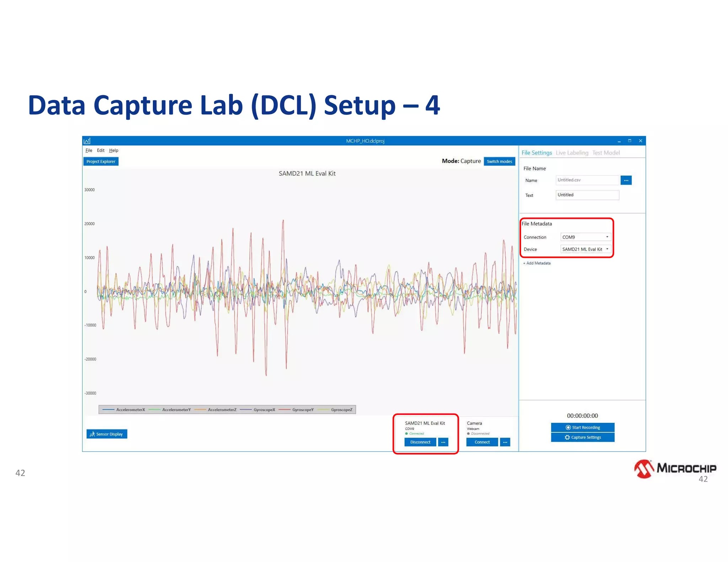Click the Sensor Display button
This screenshot has width=728, height=562.
pyautogui.click(x=107, y=434)
